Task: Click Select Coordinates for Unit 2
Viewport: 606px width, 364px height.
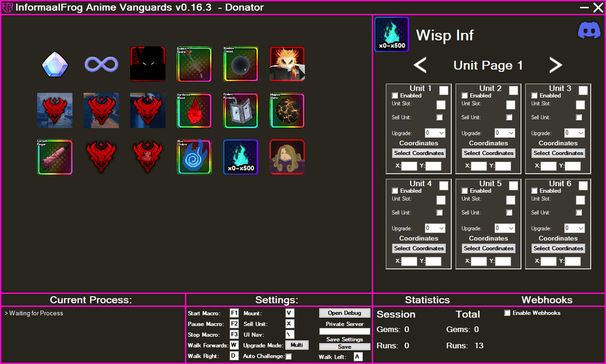Action: click(x=489, y=153)
